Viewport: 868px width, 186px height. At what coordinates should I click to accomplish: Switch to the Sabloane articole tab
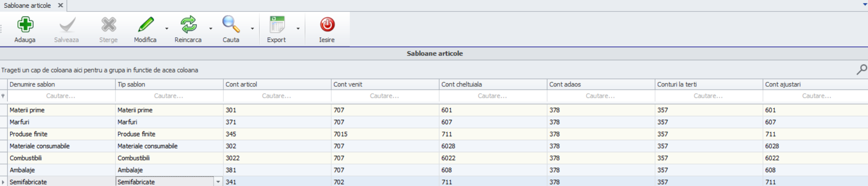tap(27, 5)
